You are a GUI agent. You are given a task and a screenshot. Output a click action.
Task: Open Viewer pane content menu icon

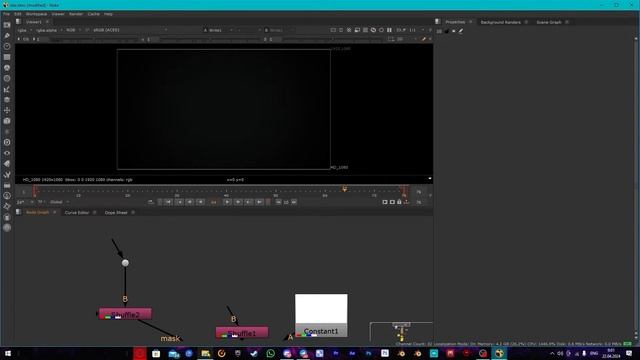(18, 22)
